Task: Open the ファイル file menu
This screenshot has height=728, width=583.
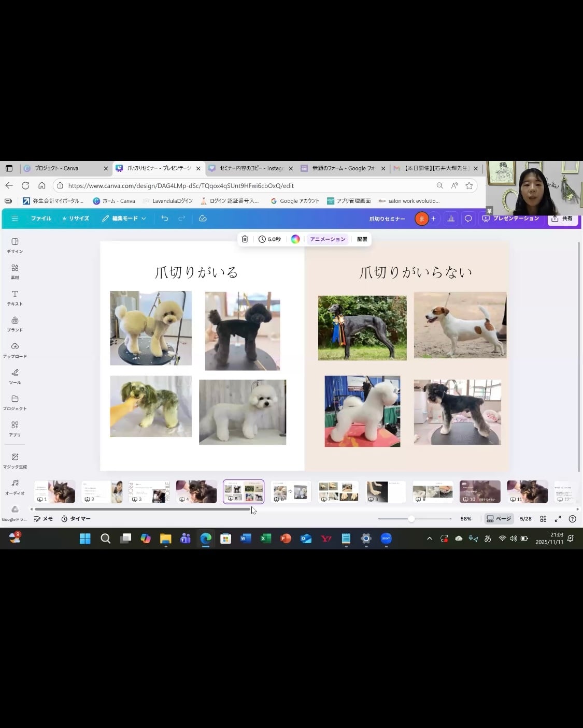Action: pos(41,219)
